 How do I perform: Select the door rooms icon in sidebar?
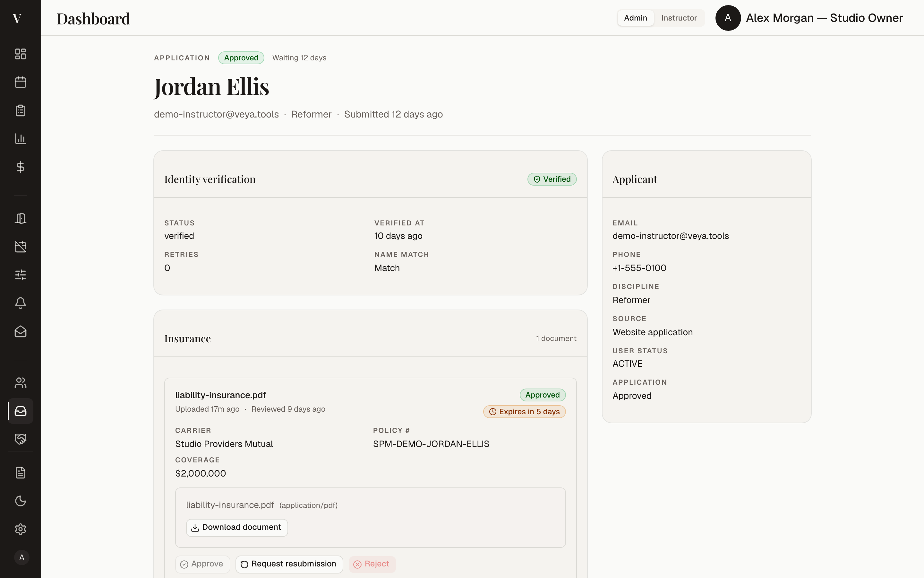pyautogui.click(x=21, y=218)
